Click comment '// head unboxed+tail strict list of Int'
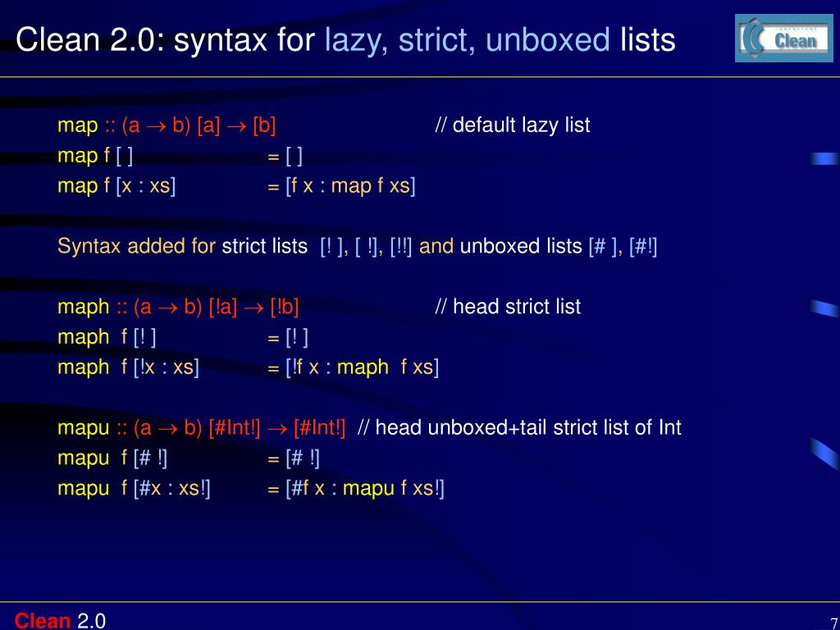Screen dimensions: 840x630 point(519,428)
